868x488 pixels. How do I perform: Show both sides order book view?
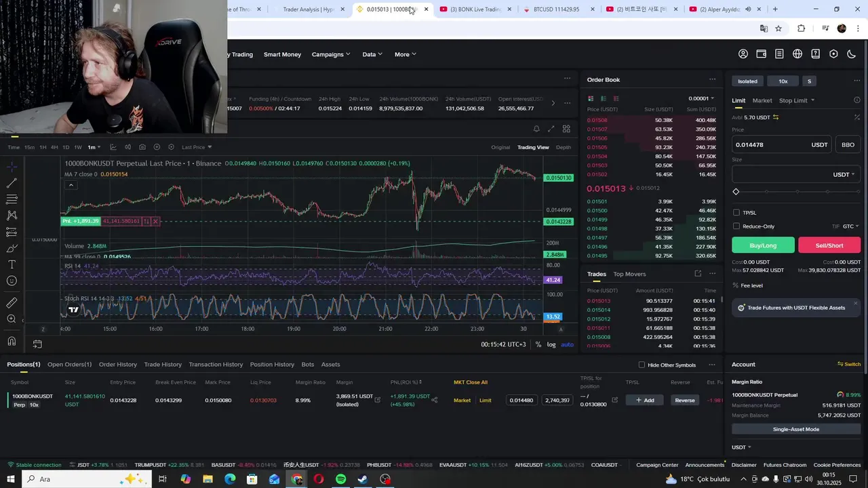(x=591, y=98)
